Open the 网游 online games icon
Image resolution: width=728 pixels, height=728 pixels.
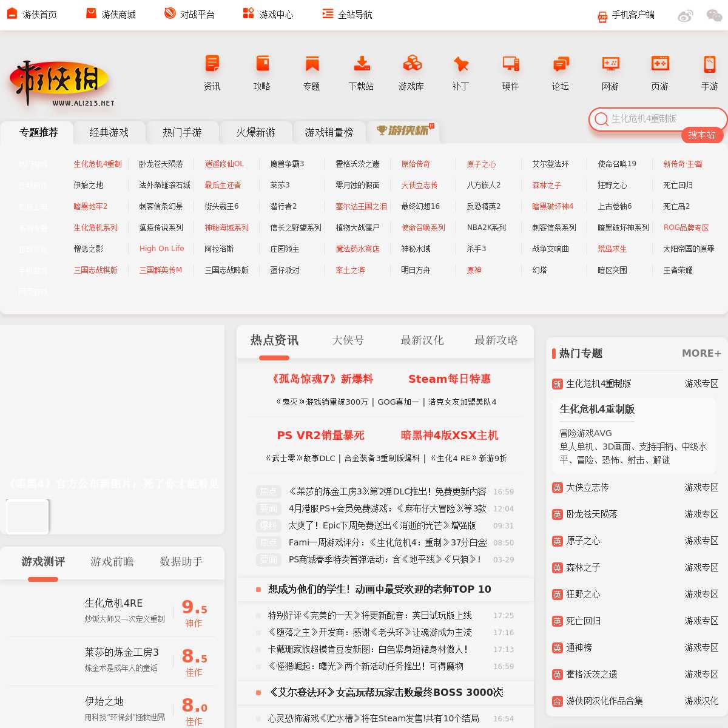pos(610,64)
